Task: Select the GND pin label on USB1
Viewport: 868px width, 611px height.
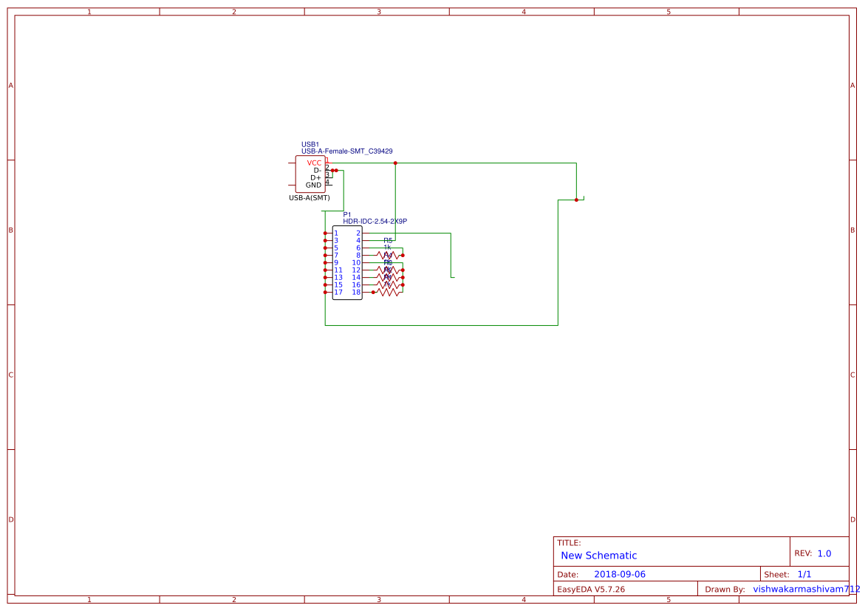Action: 313,185
